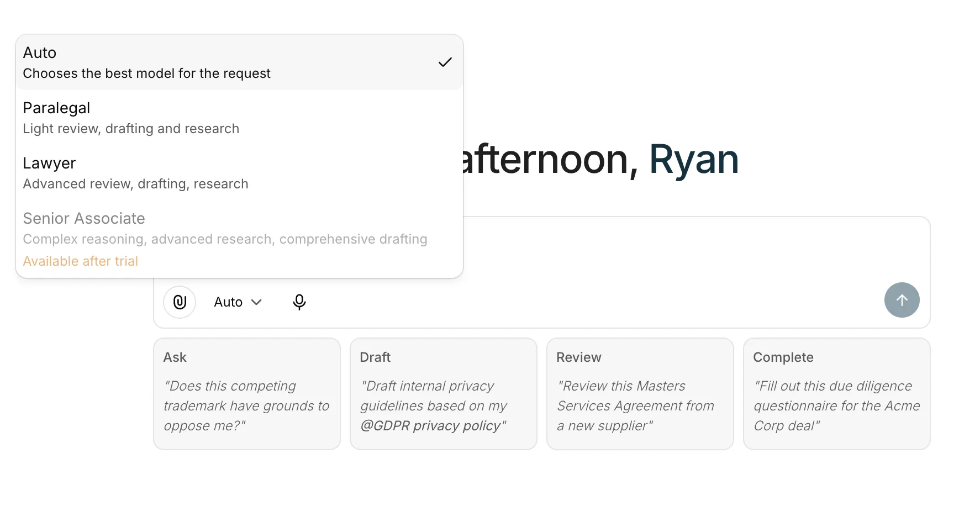Select the Senior Associate model option
The image size is (980, 506).
[225, 228]
